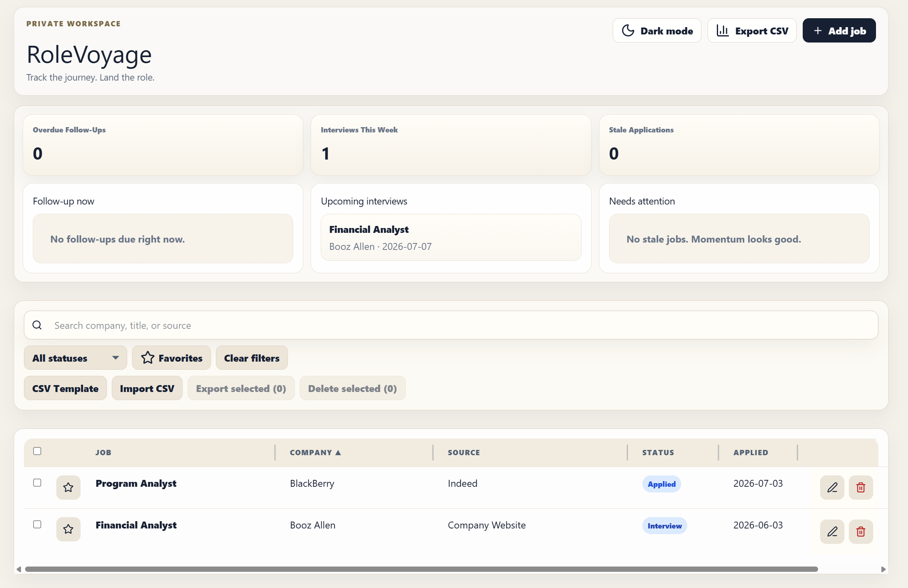Click the Program Analyst job title
908x588 pixels.
136,483
